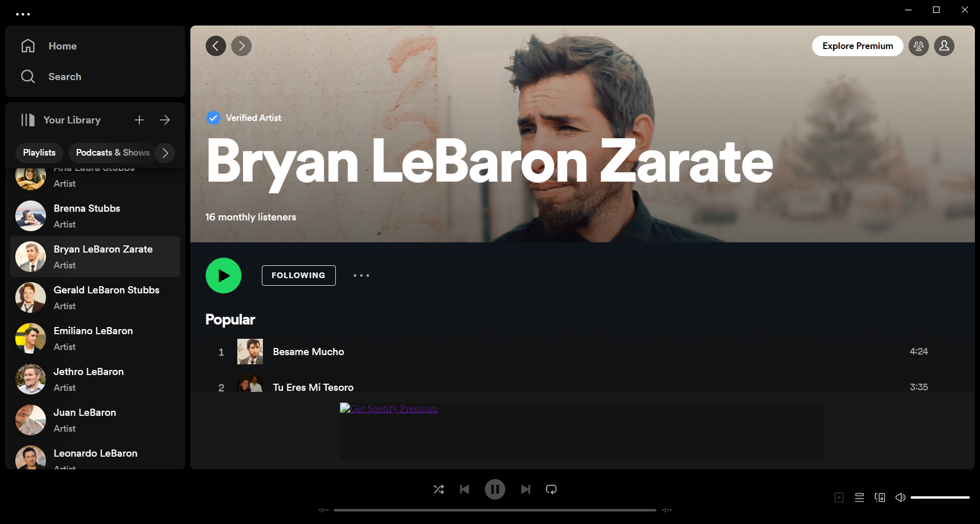This screenshot has width=980, height=524.
Task: Toggle repeat mode
Action: coord(551,489)
